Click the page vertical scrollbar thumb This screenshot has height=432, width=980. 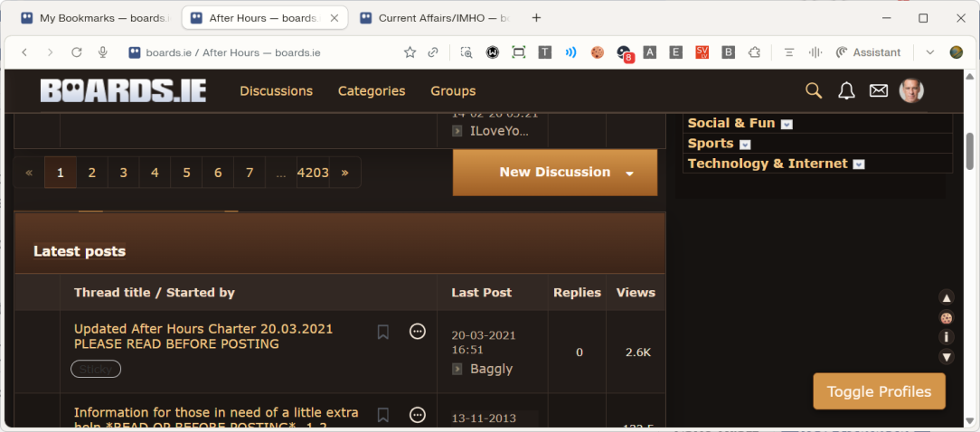(x=970, y=151)
